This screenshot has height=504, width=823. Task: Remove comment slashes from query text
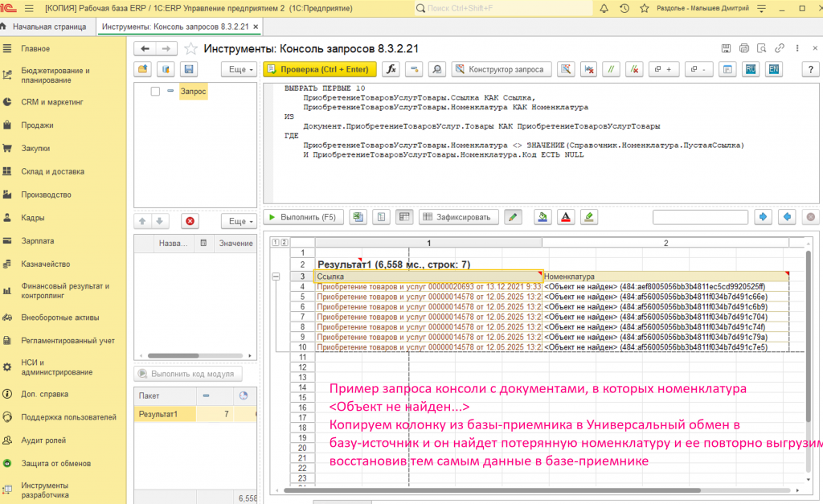point(635,69)
